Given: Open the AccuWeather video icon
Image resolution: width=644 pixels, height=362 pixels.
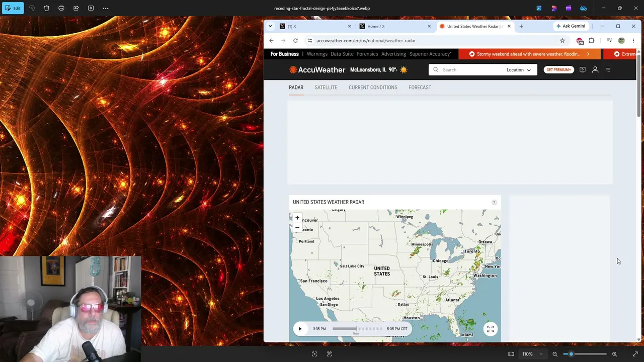Looking at the screenshot, I should tap(582, 70).
